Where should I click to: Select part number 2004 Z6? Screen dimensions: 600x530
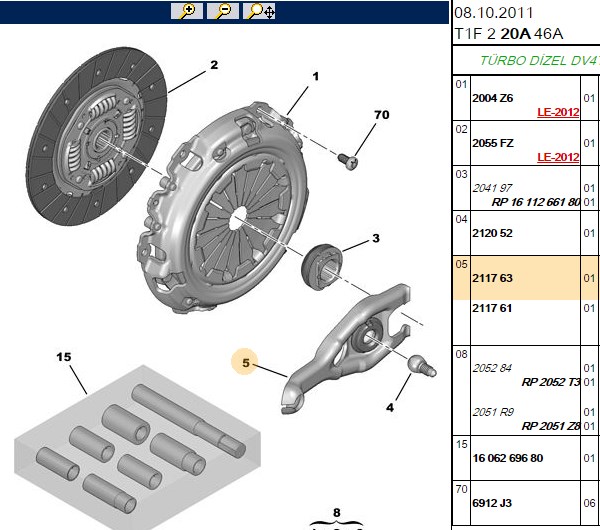(492, 98)
